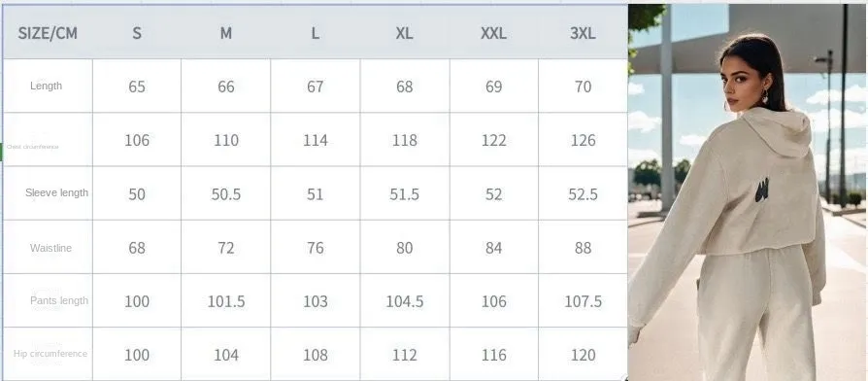Select the 65 length cell
This screenshot has width=868, height=381.
pyautogui.click(x=137, y=87)
